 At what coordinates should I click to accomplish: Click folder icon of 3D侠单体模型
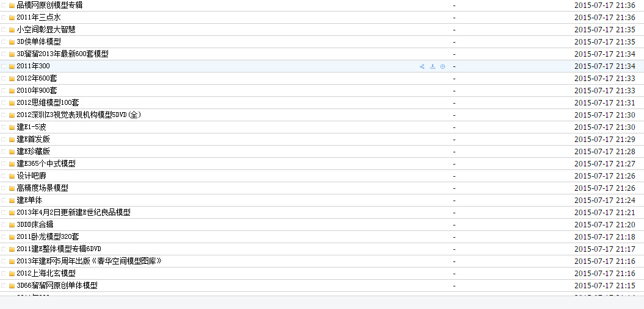pos(12,42)
